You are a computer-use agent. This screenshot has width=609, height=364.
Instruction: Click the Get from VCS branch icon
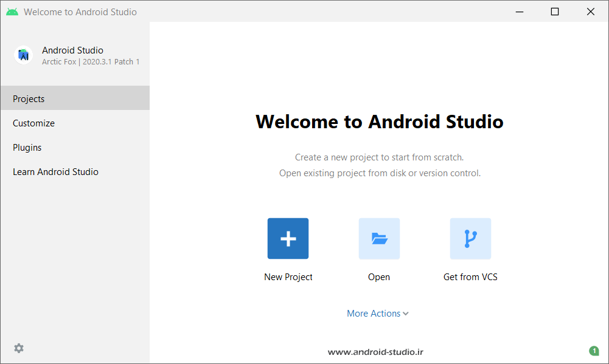coord(470,238)
